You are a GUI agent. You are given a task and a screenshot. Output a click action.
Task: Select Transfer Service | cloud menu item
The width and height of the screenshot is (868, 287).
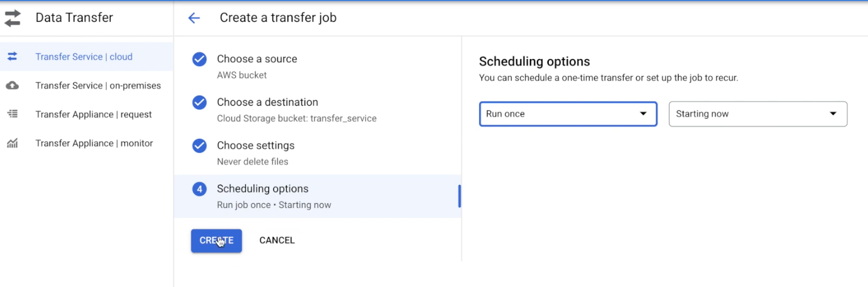coord(87,57)
